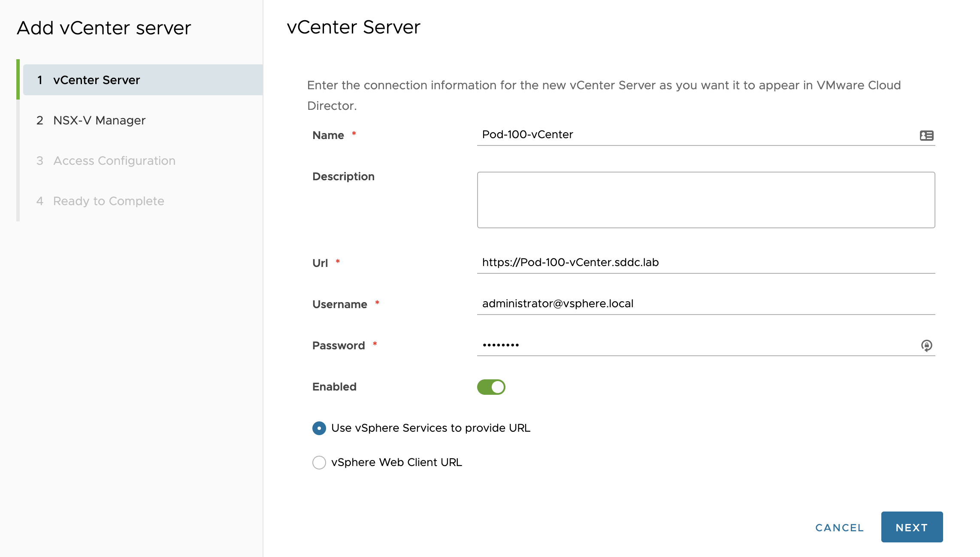Click the Password input field

click(x=695, y=345)
